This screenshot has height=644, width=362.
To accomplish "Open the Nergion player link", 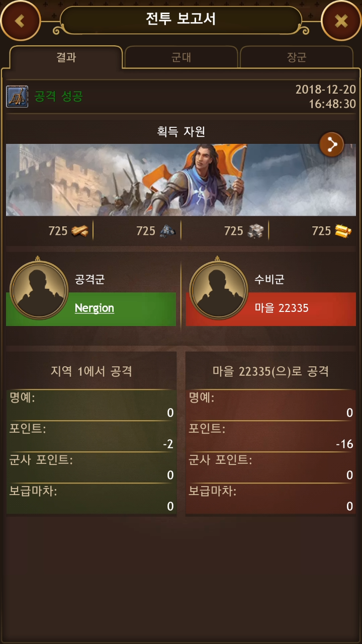I will click(x=95, y=308).
